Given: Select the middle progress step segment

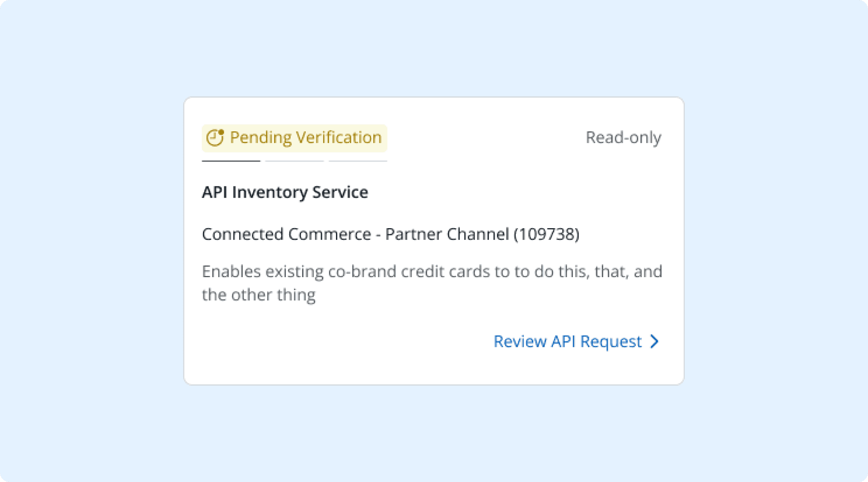Looking at the screenshot, I should (x=295, y=161).
